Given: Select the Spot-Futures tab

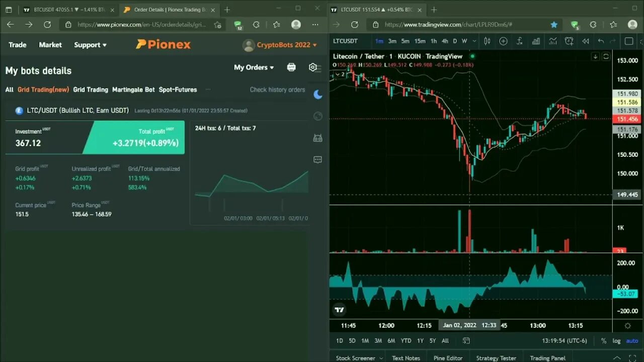Looking at the screenshot, I should coord(178,89).
